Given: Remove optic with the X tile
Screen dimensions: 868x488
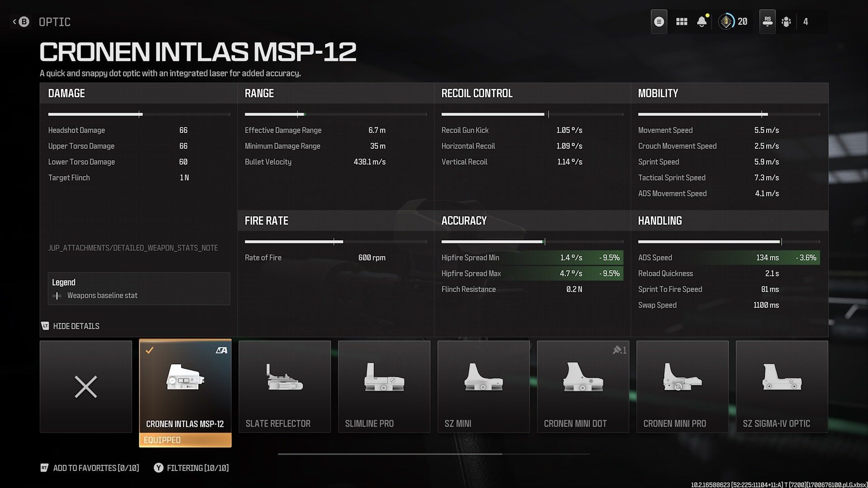Looking at the screenshot, I should 86,387.
